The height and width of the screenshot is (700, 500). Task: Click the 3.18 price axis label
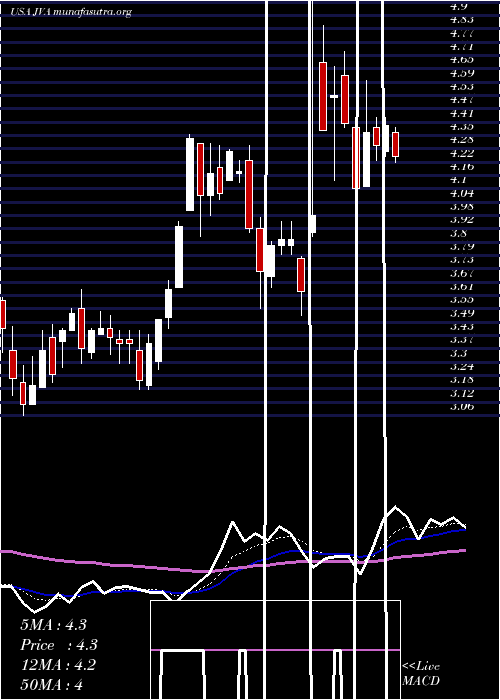(462, 380)
